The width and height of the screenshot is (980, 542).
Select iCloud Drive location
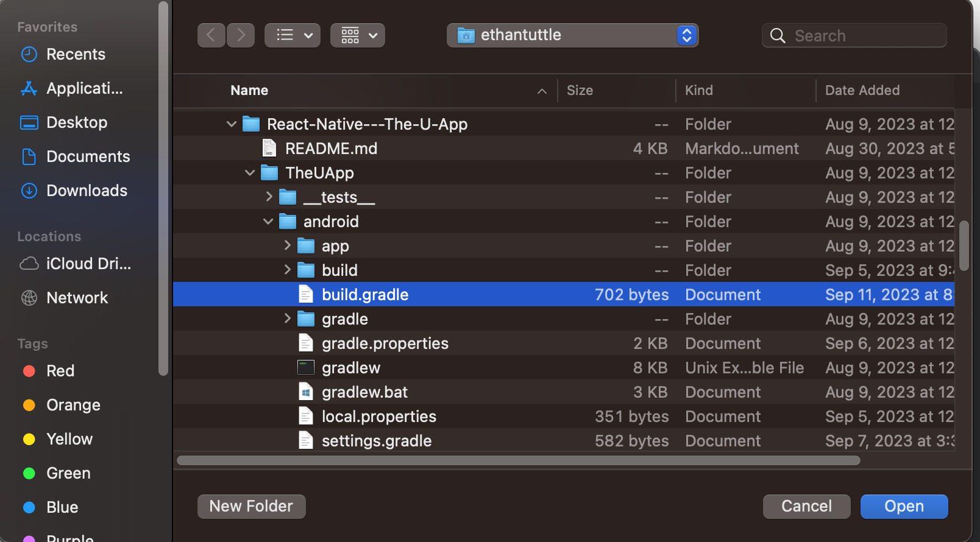point(88,264)
